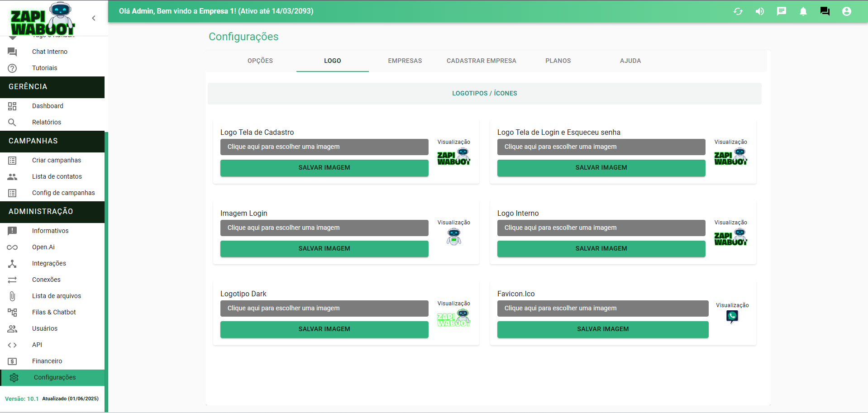
Task: Click the Tutoriais question mark icon
Action: [x=12, y=68]
